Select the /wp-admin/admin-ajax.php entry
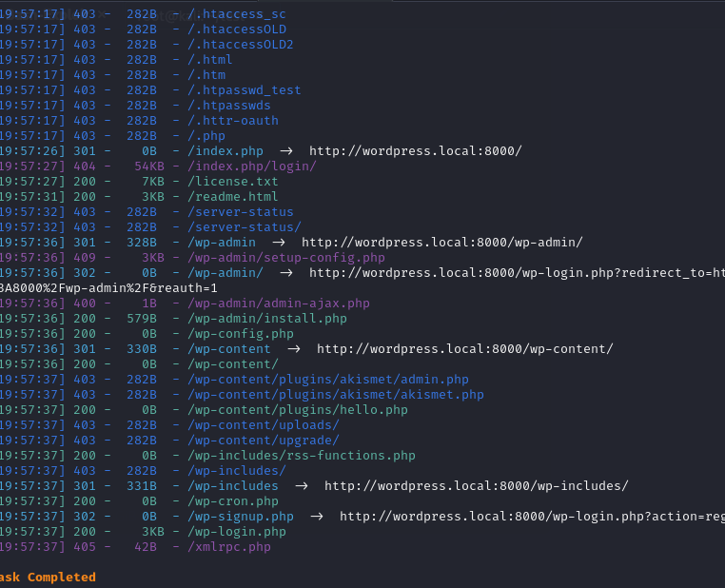The height and width of the screenshot is (588, 725). (279, 304)
